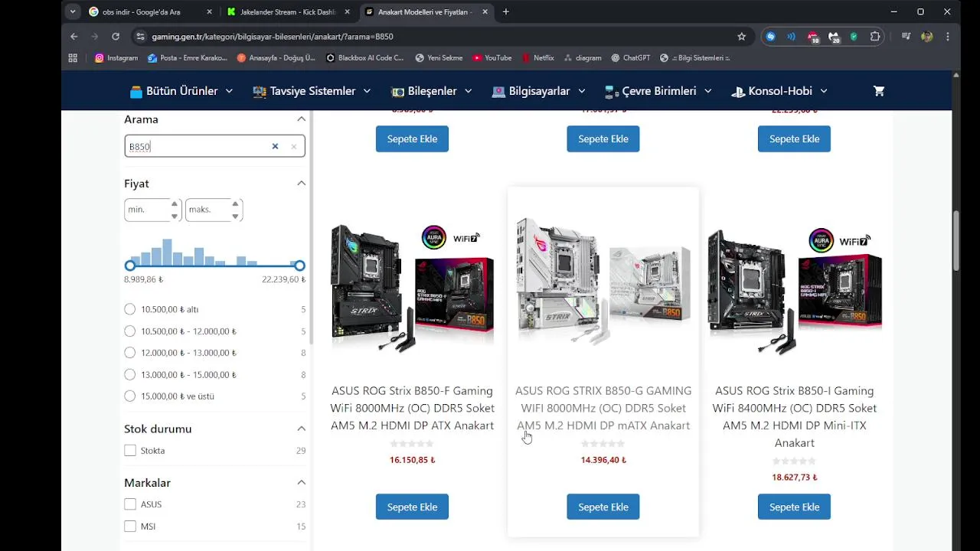
Task: Reload the page
Action: [116, 37]
